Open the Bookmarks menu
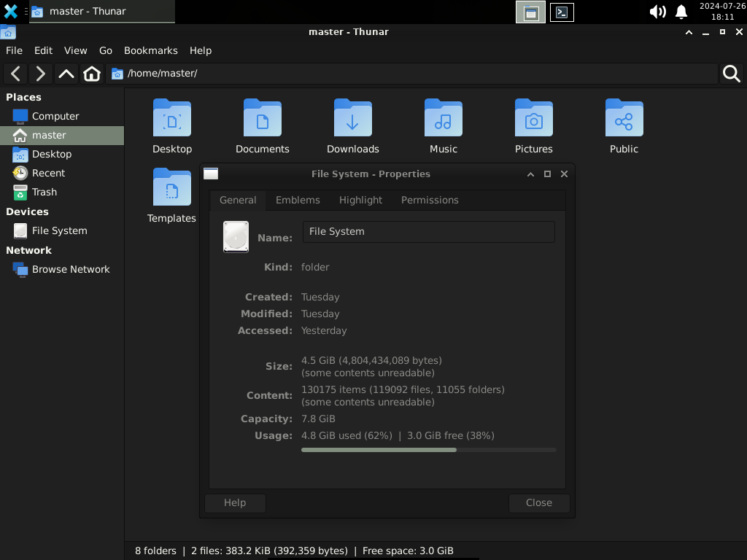The width and height of the screenshot is (747, 560). (150, 50)
